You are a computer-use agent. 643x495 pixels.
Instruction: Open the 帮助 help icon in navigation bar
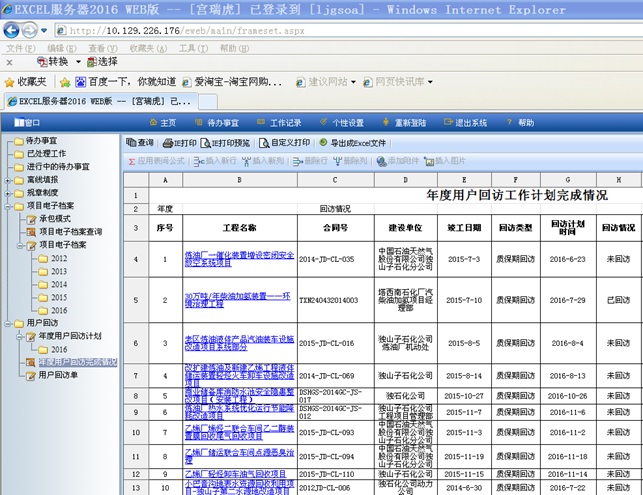tap(517, 122)
